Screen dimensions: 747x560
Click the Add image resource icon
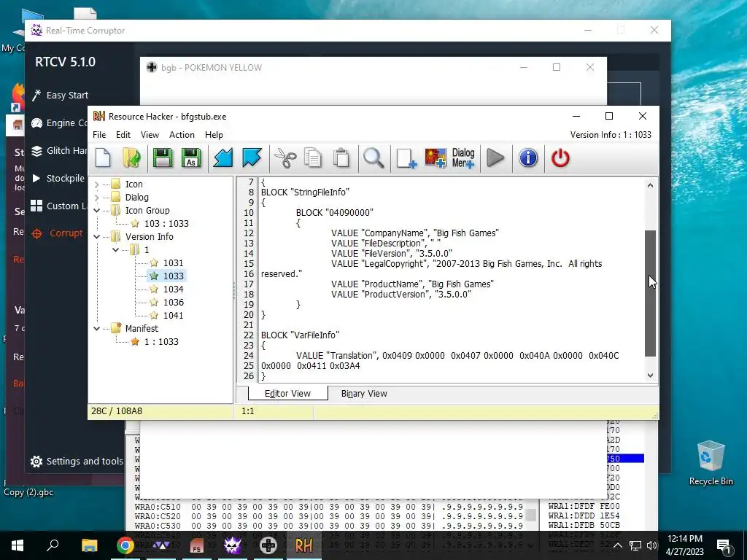[x=436, y=158]
